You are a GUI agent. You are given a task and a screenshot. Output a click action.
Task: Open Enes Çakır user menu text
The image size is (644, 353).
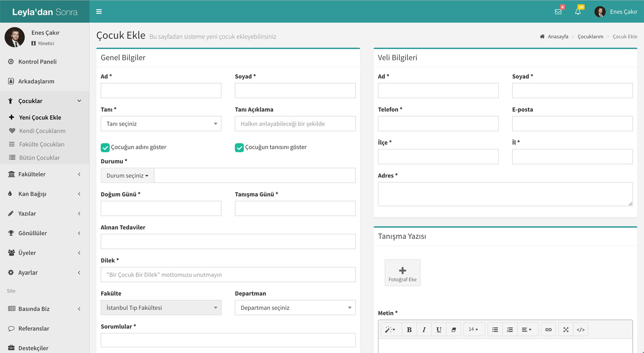[x=623, y=12]
